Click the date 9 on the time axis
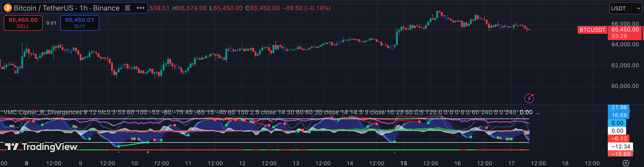Viewport: 644px width, 167px height. click(x=80, y=163)
